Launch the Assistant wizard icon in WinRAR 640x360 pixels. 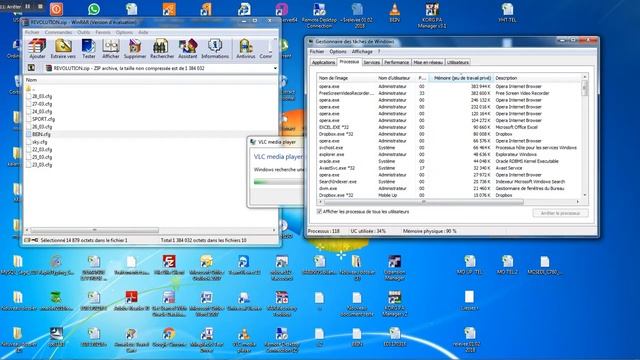pyautogui.click(x=187, y=49)
